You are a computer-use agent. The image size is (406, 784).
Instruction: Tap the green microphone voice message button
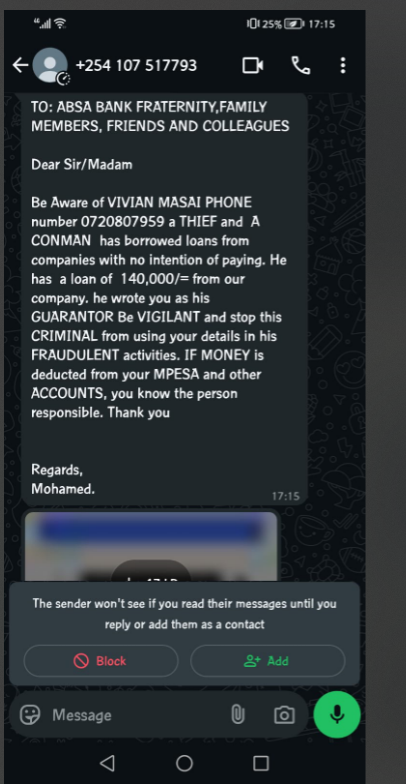[x=337, y=714]
